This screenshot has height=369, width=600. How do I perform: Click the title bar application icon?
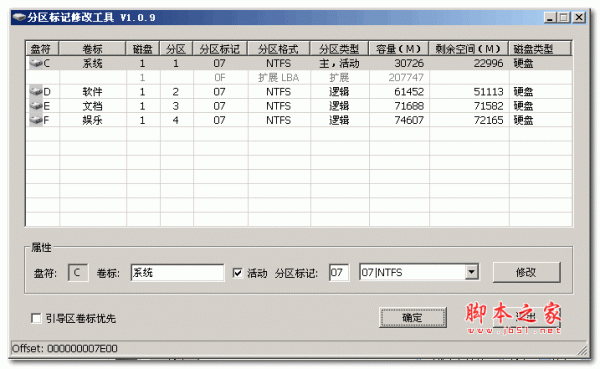(19, 17)
